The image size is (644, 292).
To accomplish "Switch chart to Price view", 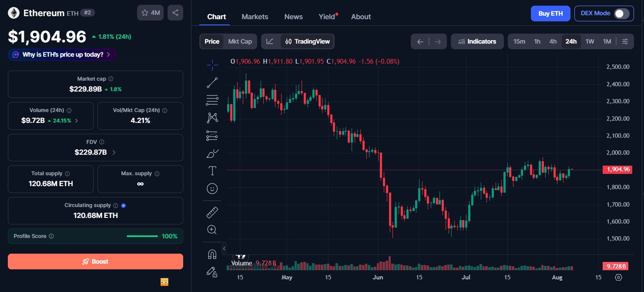I will pos(212,41).
